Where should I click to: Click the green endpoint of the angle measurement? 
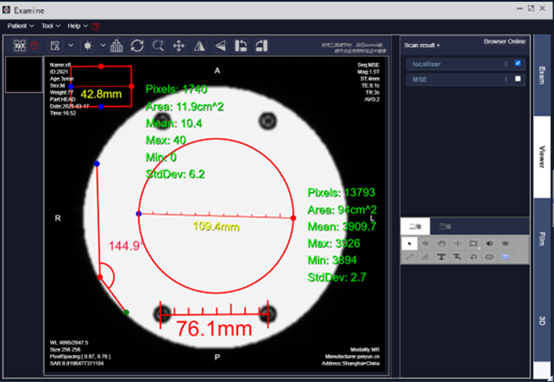[126, 312]
